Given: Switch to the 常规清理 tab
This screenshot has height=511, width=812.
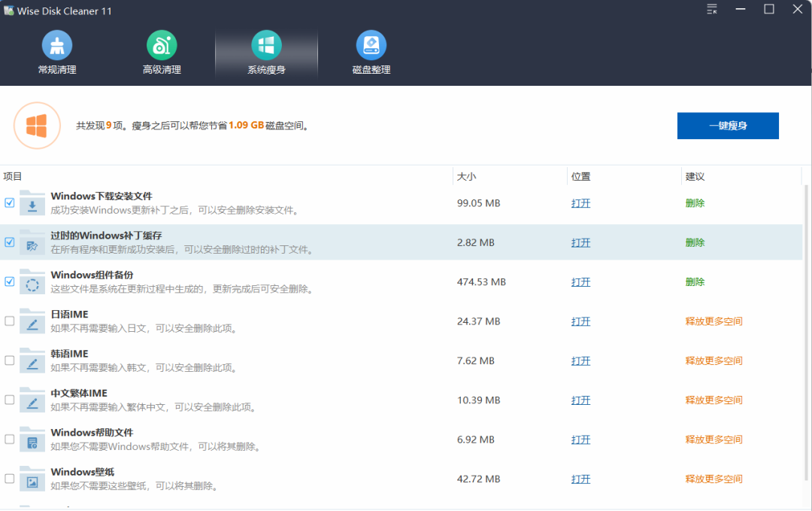Looking at the screenshot, I should pos(57,45).
